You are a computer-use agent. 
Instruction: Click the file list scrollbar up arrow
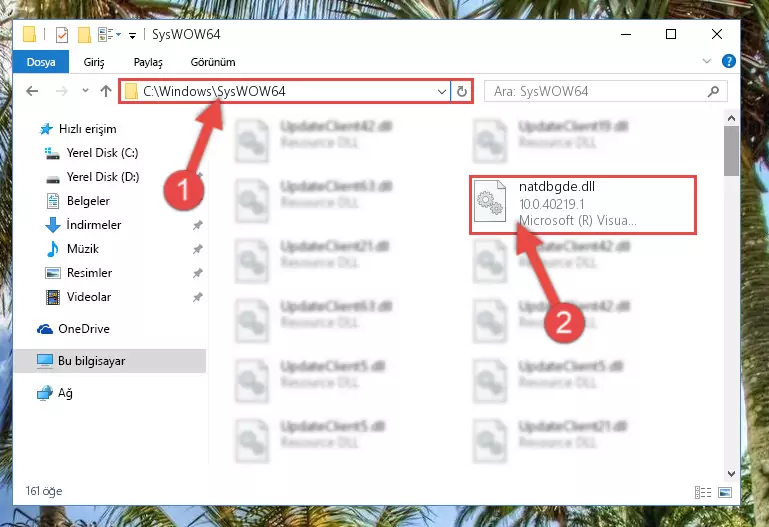coord(731,118)
